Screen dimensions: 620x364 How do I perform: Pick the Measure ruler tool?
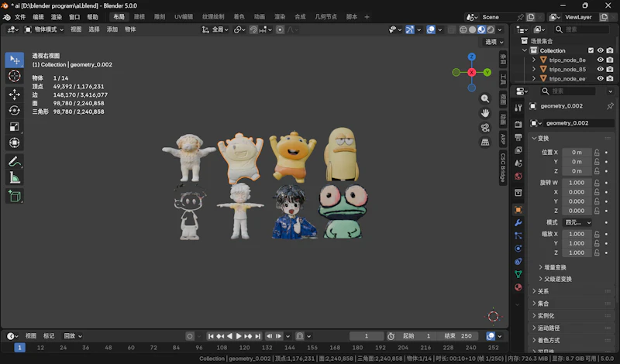tap(15, 178)
